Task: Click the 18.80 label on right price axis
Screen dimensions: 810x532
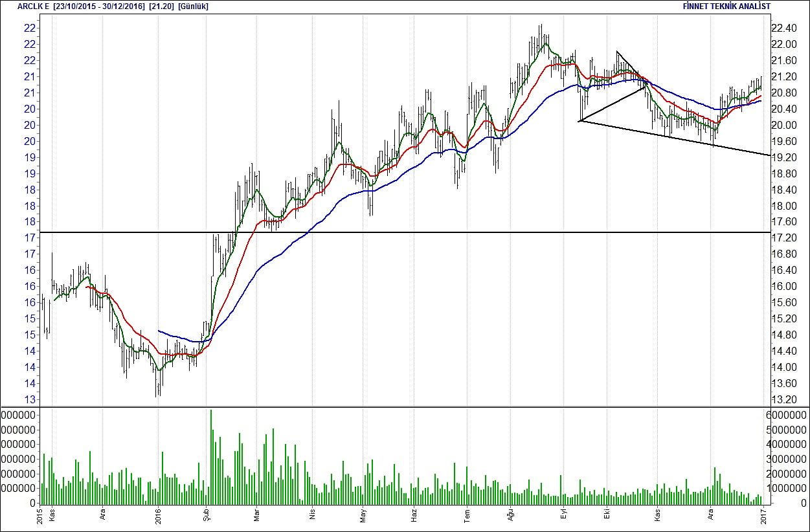Action: pyautogui.click(x=784, y=174)
